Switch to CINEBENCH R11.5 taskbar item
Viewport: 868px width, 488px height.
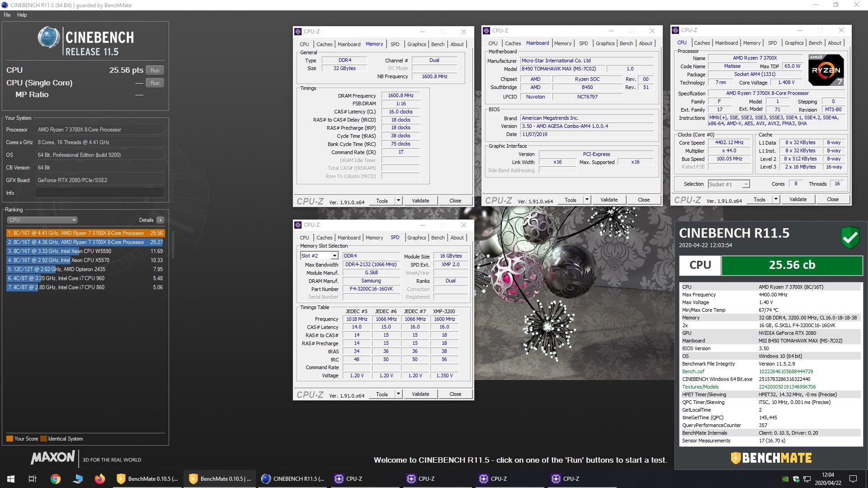click(x=293, y=479)
